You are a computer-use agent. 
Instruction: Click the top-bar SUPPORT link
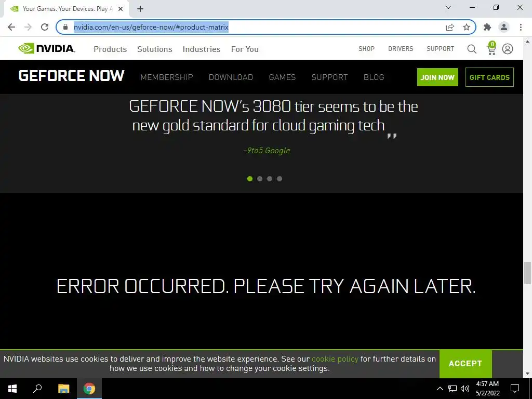point(440,48)
